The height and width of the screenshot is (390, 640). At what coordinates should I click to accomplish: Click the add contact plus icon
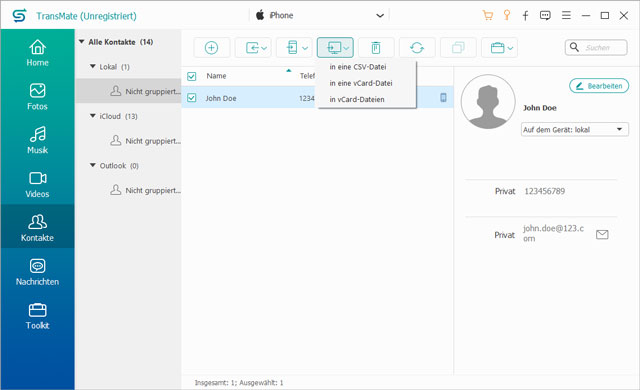tap(211, 48)
